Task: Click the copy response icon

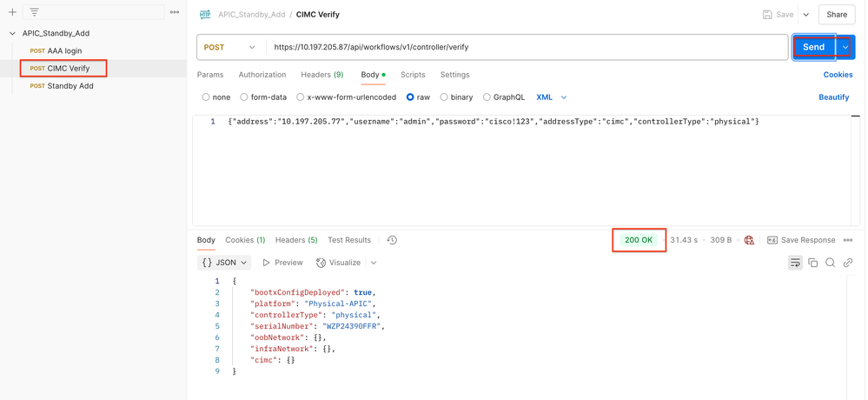Action: click(812, 263)
